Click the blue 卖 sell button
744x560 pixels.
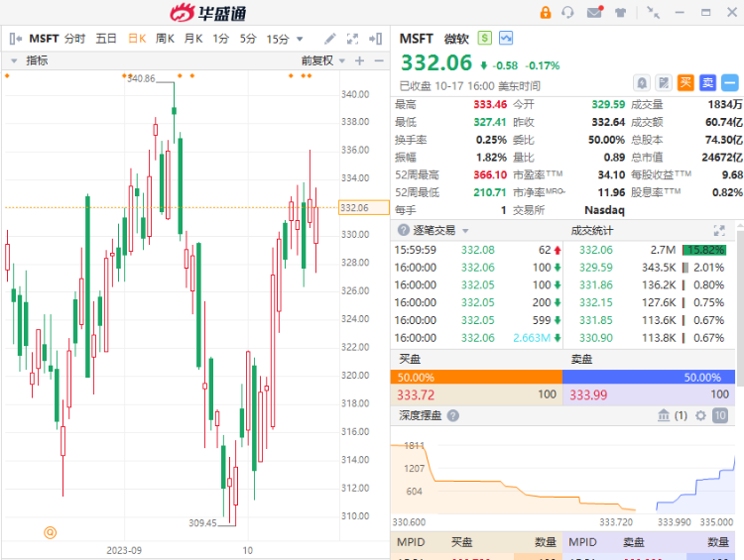pos(707,83)
